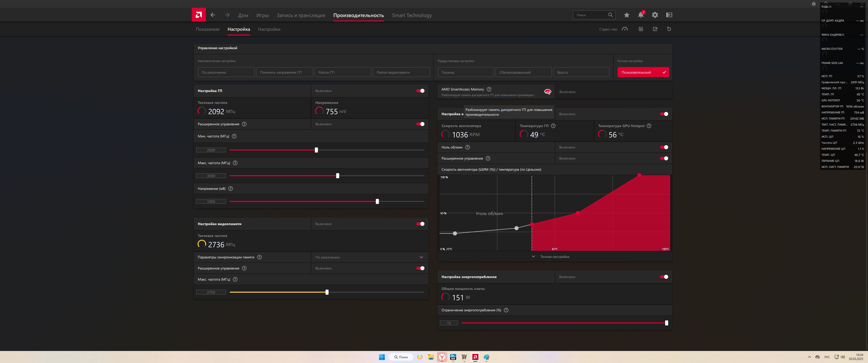
Task: Click help icon next to Ноль об/мин
Action: tap(467, 147)
